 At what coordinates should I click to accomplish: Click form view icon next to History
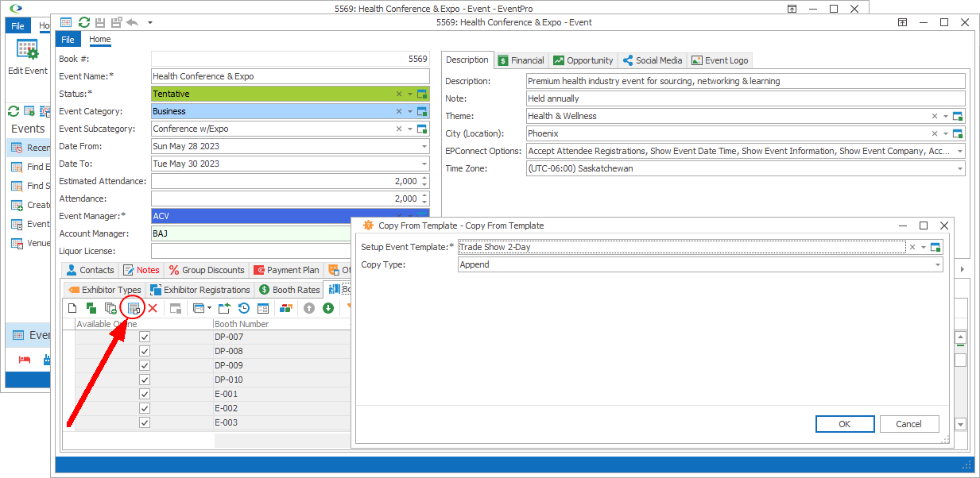coord(263,308)
